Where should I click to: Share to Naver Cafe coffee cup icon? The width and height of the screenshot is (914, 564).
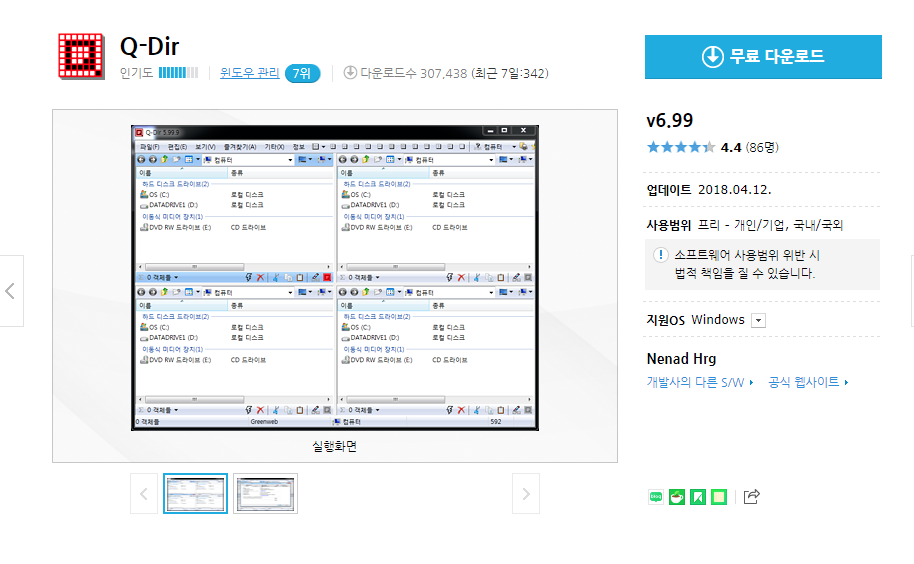pos(677,497)
